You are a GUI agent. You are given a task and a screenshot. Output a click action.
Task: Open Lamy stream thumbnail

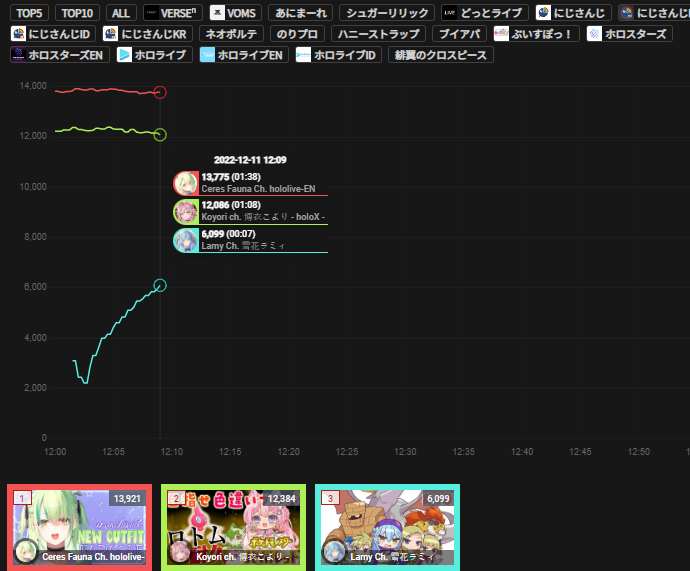click(388, 527)
